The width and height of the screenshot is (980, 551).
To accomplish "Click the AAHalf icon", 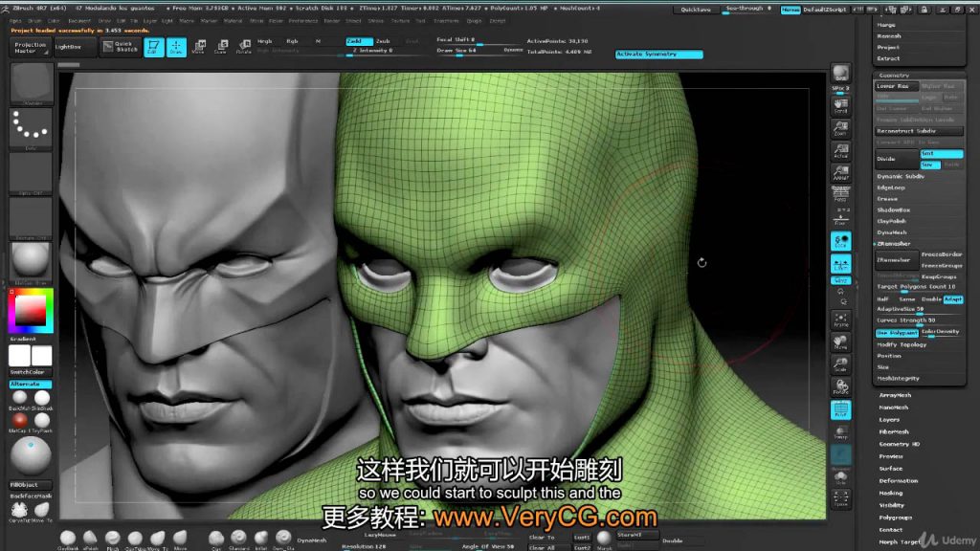I will tap(840, 173).
